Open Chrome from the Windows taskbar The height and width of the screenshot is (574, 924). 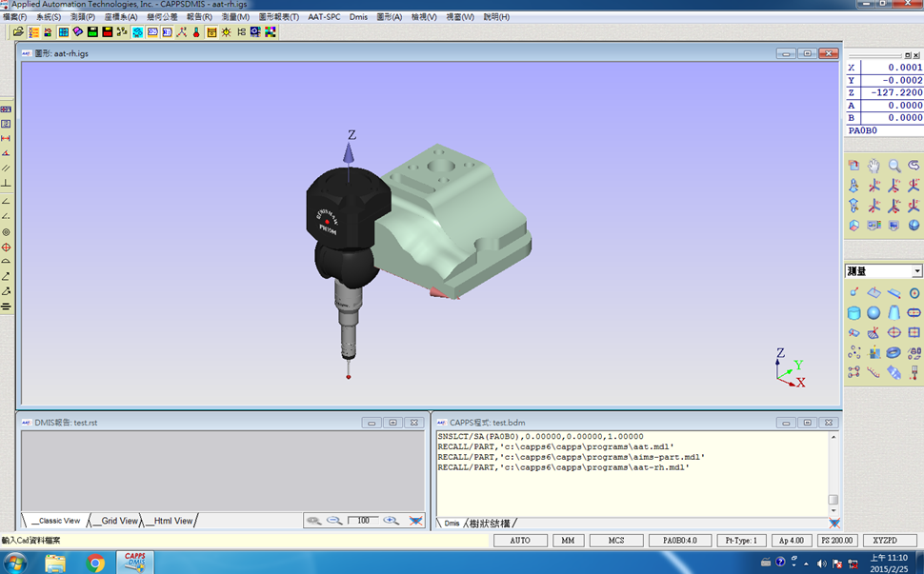pyautogui.click(x=95, y=563)
